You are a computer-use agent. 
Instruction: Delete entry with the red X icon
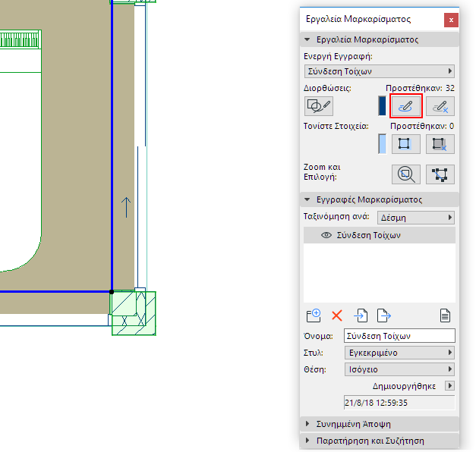[x=337, y=315]
